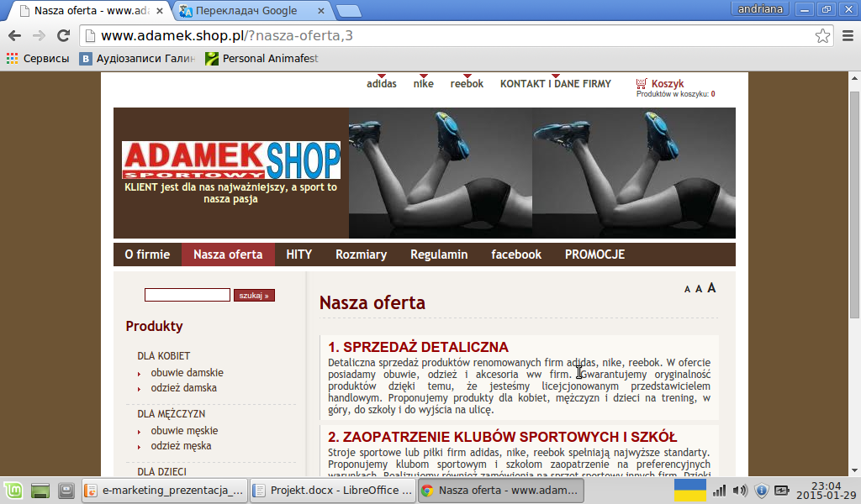
Task: Open the Linux Mint start menu
Action: click(x=13, y=491)
